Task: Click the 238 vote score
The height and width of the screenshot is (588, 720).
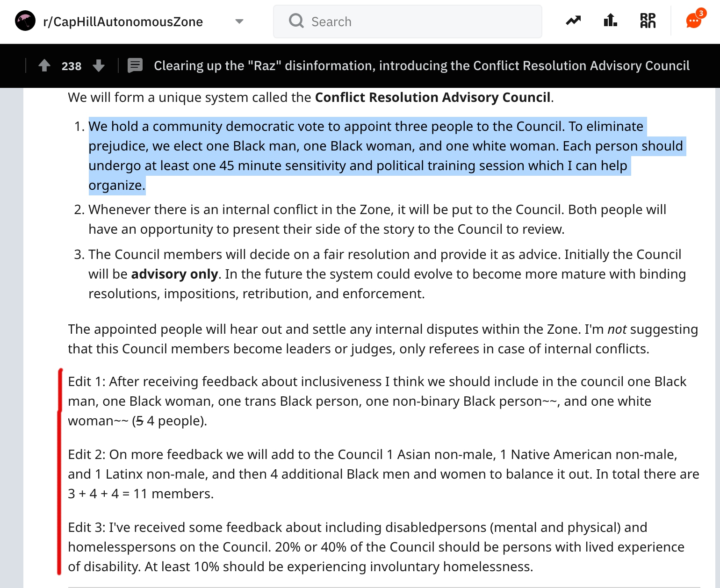Action: 72,66
